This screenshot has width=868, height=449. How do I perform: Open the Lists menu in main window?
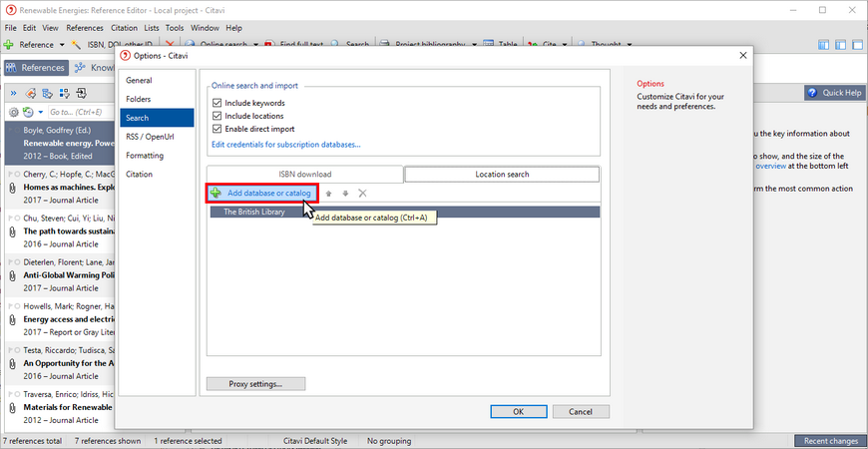(x=151, y=28)
